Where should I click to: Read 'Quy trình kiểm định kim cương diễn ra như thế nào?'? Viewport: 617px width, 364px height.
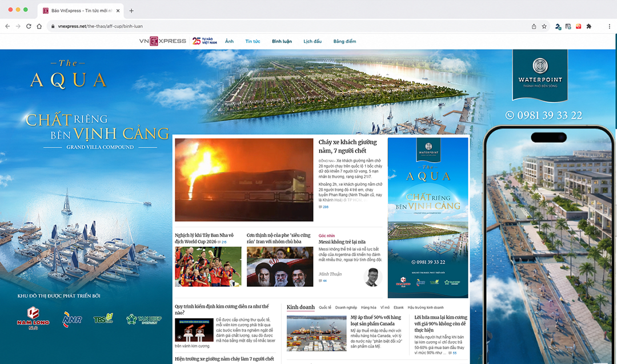pos(222,309)
